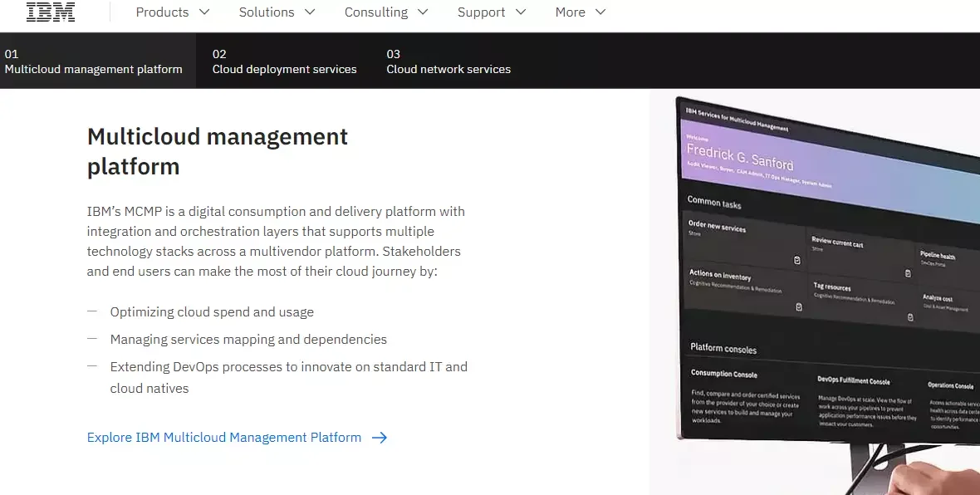
Task: Click 'DevOps Fulfillment Console' in dashboard image
Action: tap(853, 380)
